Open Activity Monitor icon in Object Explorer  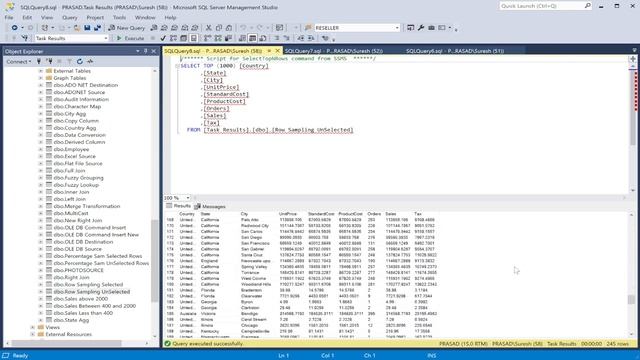coord(90,61)
